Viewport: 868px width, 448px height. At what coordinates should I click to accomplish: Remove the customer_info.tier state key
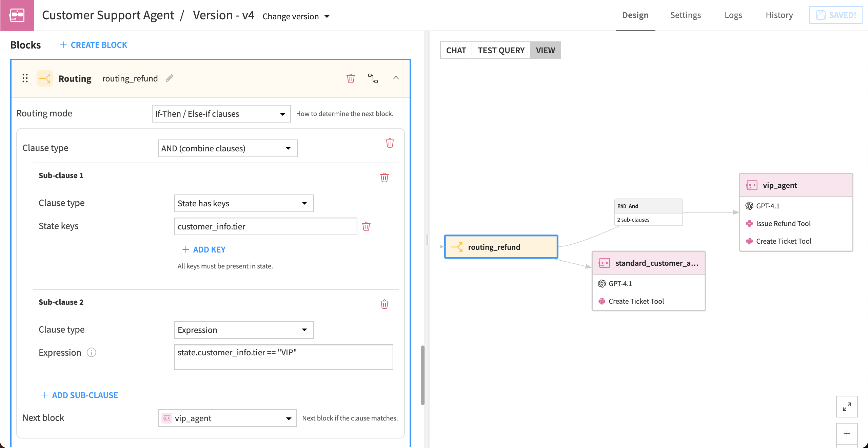(x=367, y=226)
